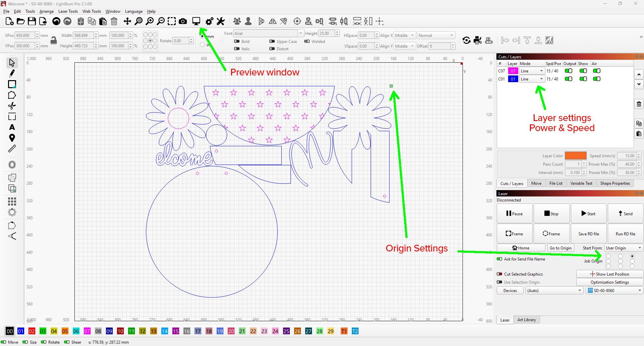Toggle the Welded text switch
This screenshot has height=346, width=644.
pyautogui.click(x=307, y=41)
